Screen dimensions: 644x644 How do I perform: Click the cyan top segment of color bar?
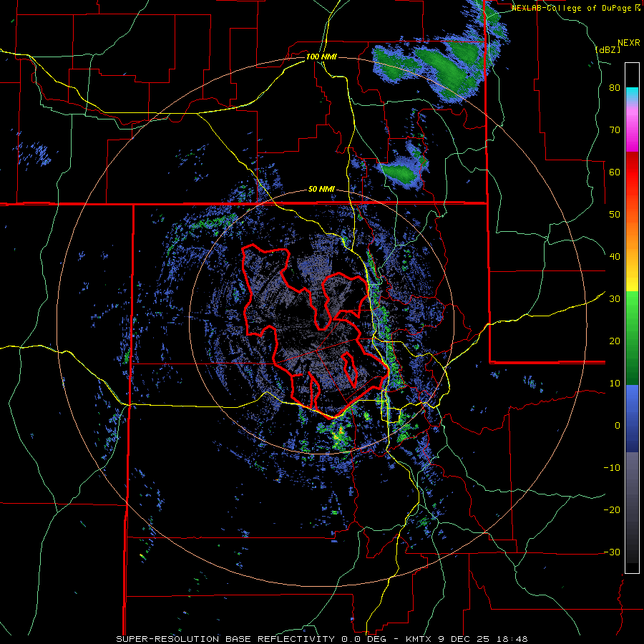click(x=632, y=94)
